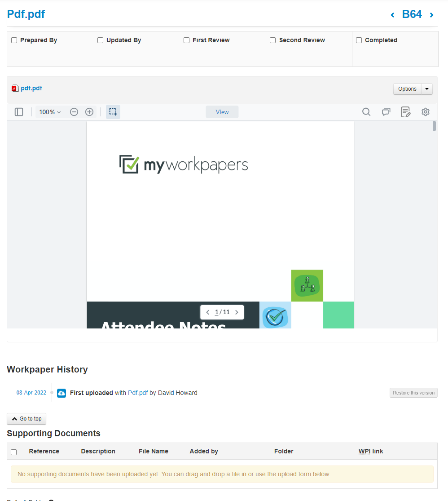Click the 08-Apr-2022 history date
Image resolution: width=448 pixels, height=501 pixels.
coord(31,393)
